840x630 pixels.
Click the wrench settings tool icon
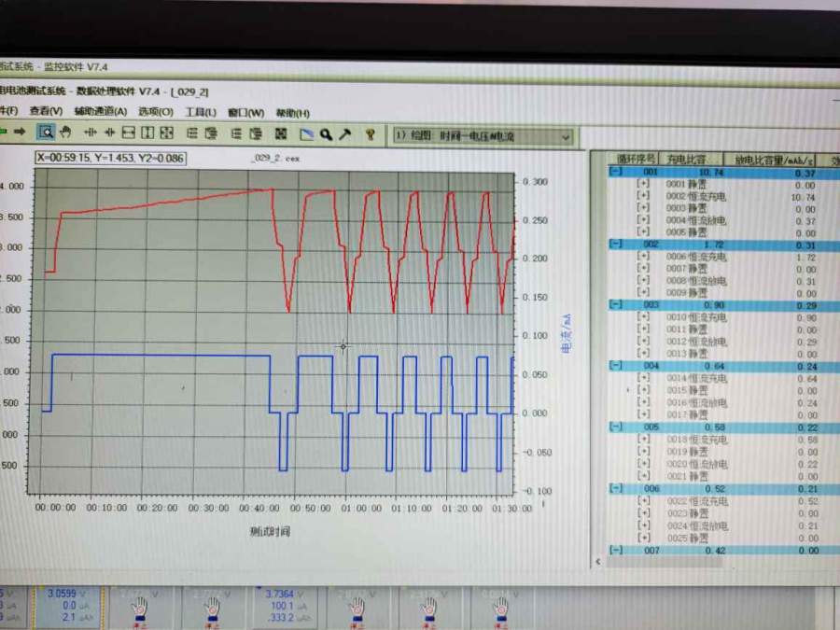coord(345,134)
